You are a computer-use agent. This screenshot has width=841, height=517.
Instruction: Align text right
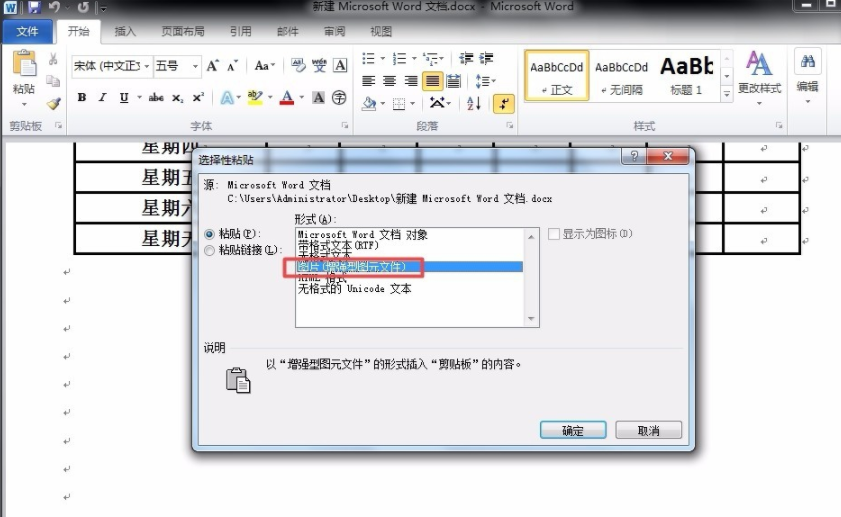pos(411,81)
